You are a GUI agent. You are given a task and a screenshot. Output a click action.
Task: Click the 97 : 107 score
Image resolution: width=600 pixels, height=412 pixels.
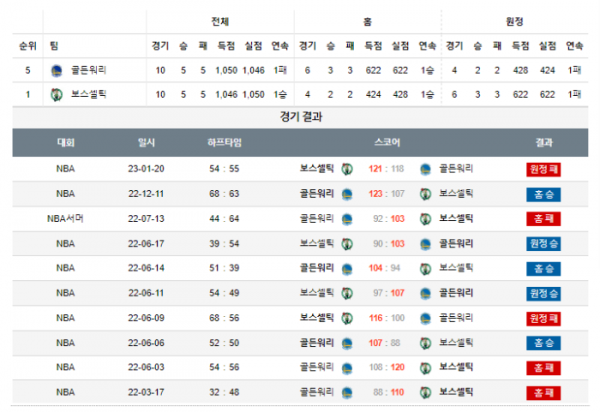tap(388, 293)
